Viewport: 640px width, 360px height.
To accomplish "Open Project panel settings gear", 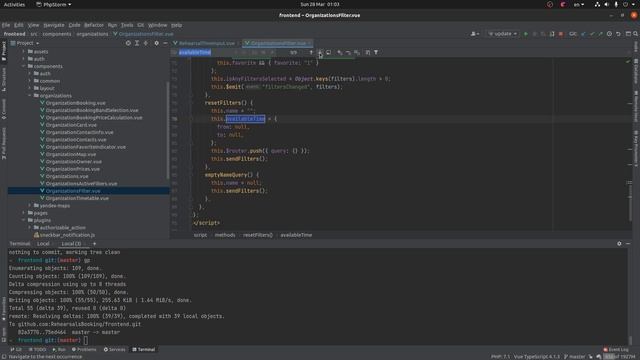I will click(156, 43).
